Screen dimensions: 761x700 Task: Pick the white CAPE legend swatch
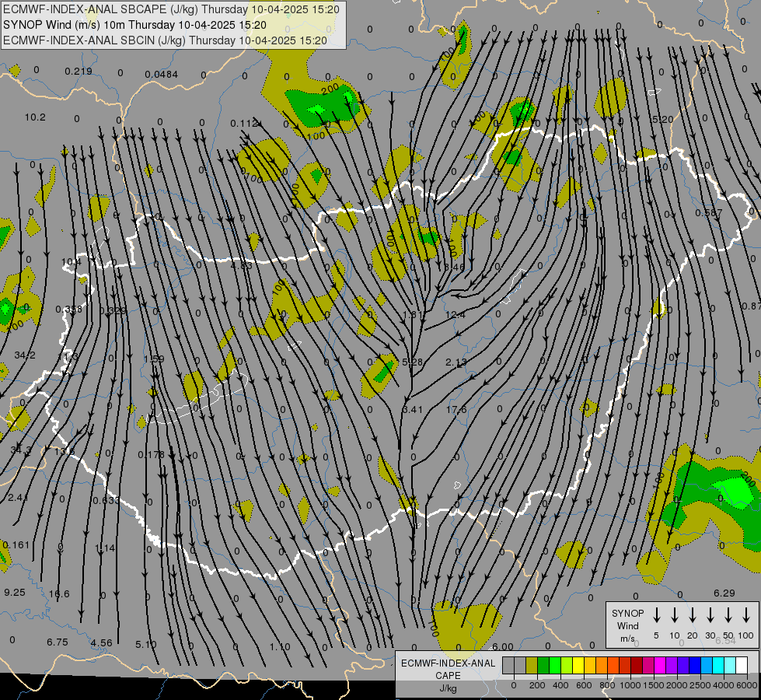[741, 665]
